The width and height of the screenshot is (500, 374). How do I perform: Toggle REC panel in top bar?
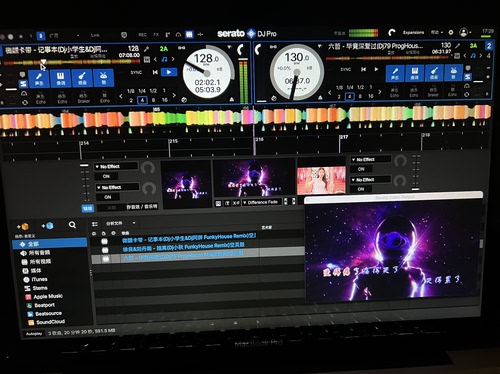[142, 35]
